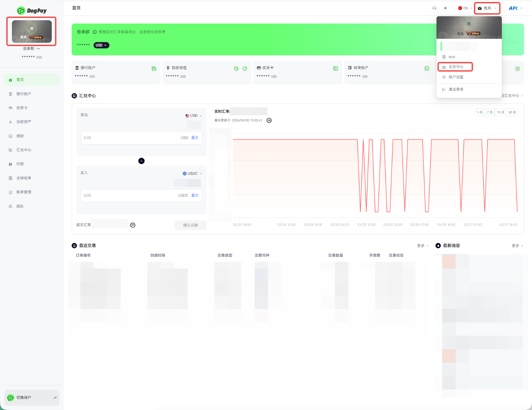Open the CN language dropdown

coord(465,8)
